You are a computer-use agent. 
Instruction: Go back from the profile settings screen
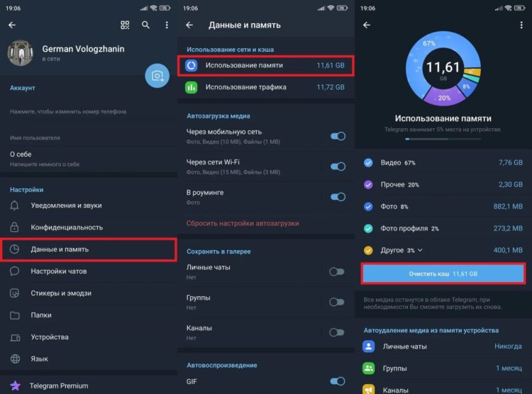12,25
